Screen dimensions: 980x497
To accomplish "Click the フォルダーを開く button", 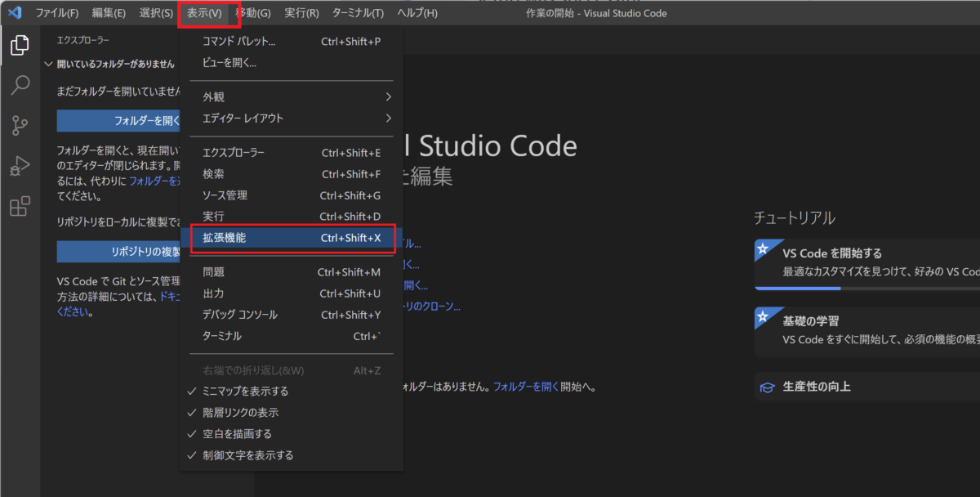I will (118, 120).
